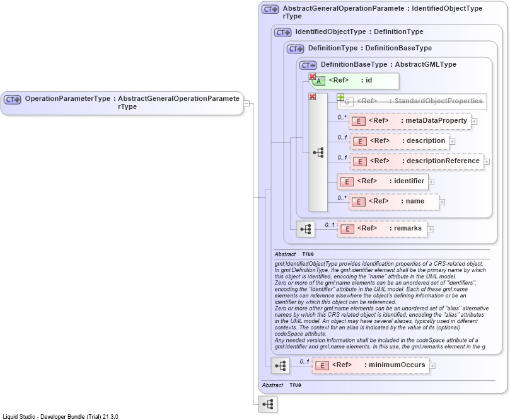
Task: Click the E icon of descriptionReference
Action: [x=360, y=162]
